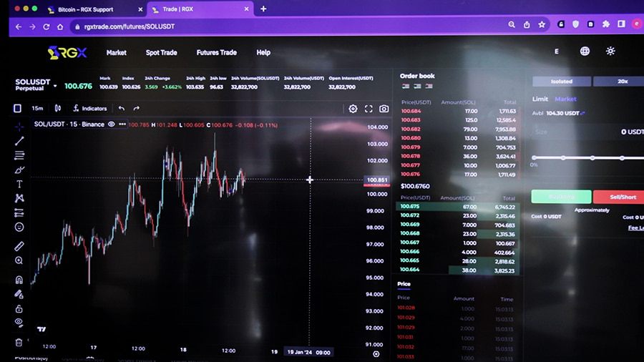Open the Fibonacci retracement tools
Viewport: 644px width, 362px height.
19,155
